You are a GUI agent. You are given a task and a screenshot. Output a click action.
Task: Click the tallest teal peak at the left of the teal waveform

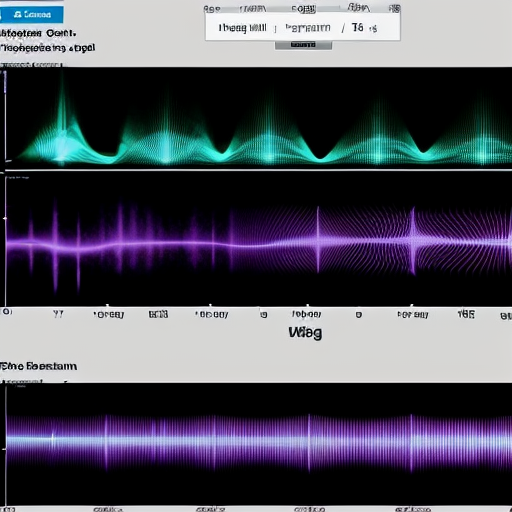click(x=62, y=117)
